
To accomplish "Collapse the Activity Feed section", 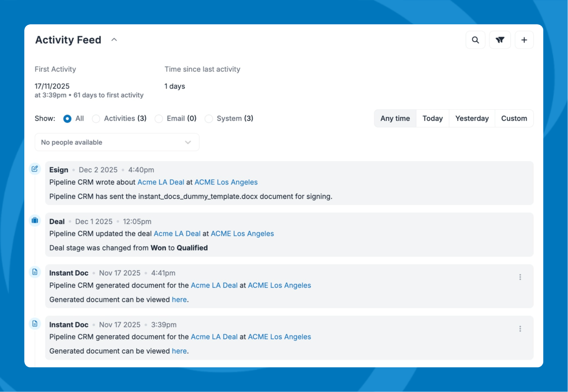I will click(x=114, y=40).
